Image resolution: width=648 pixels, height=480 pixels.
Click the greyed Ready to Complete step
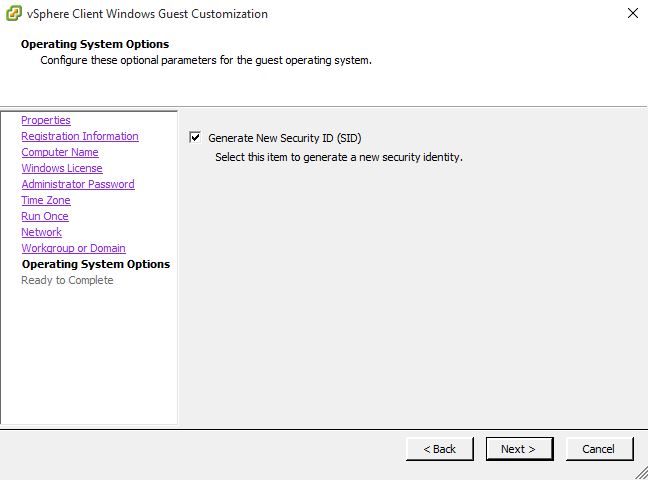pos(67,280)
